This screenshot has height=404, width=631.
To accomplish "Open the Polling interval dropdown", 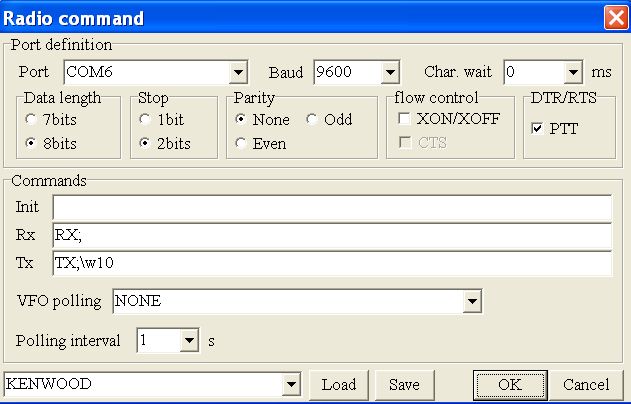I will click(x=190, y=341).
